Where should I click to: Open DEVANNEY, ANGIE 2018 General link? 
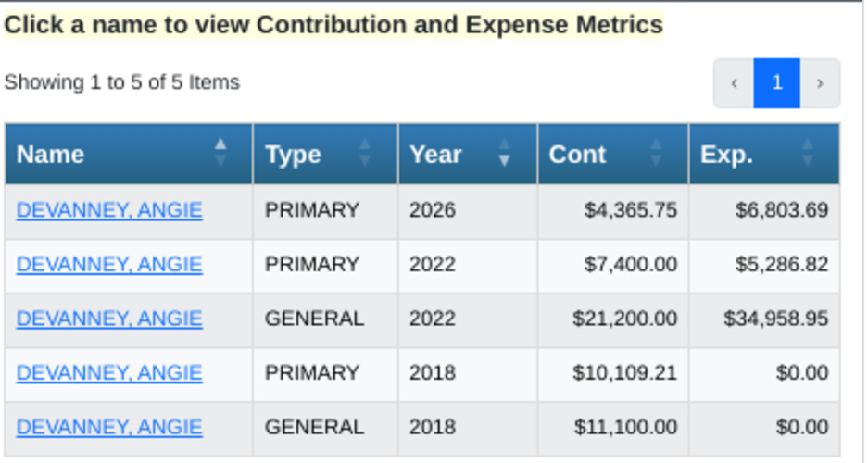[x=109, y=427]
